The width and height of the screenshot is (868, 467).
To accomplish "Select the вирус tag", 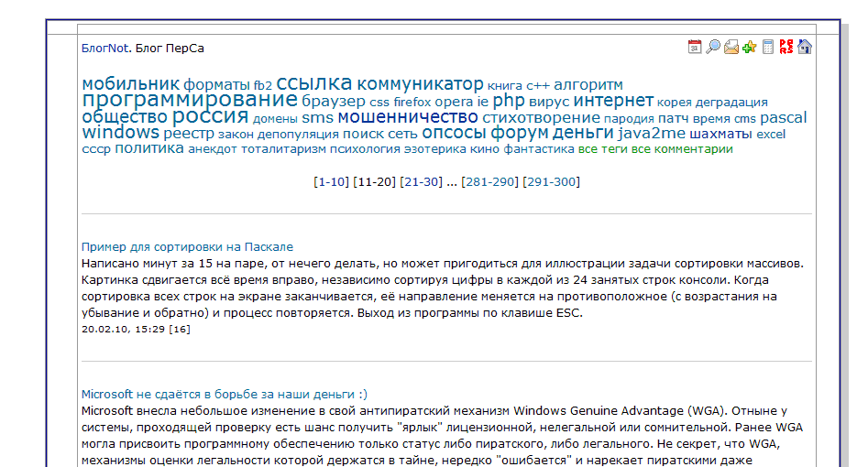I will [549, 103].
